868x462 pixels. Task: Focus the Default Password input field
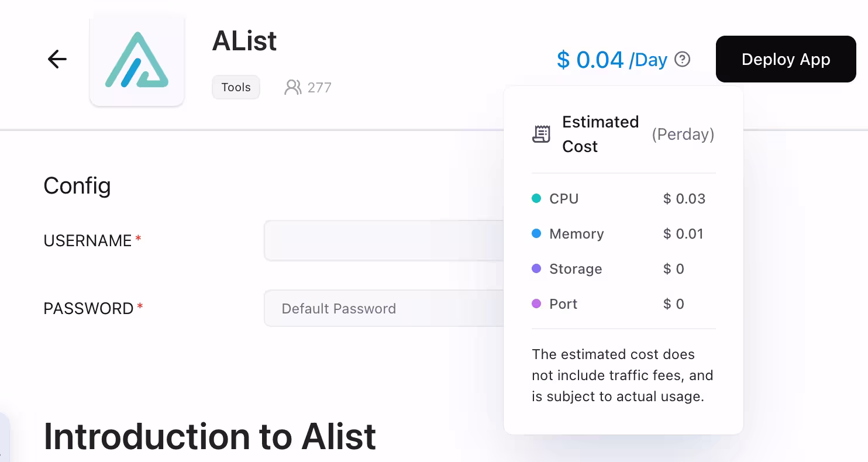tap(384, 308)
